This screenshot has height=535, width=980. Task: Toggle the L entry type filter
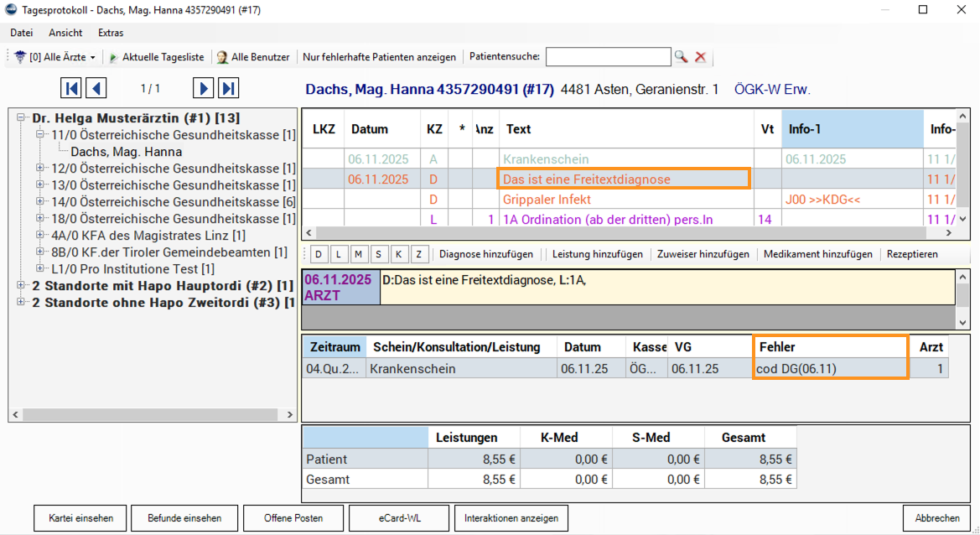(x=340, y=254)
